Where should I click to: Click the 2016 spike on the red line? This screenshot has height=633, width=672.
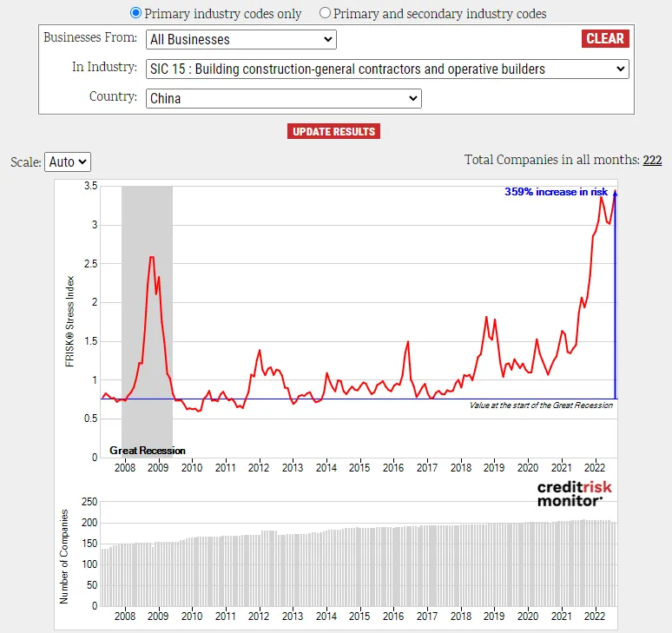point(407,342)
